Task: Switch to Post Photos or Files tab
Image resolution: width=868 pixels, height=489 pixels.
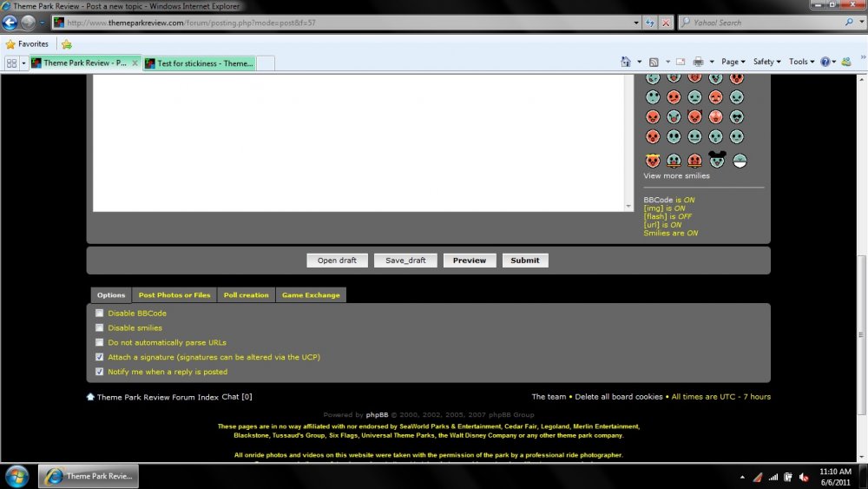Action: [174, 295]
